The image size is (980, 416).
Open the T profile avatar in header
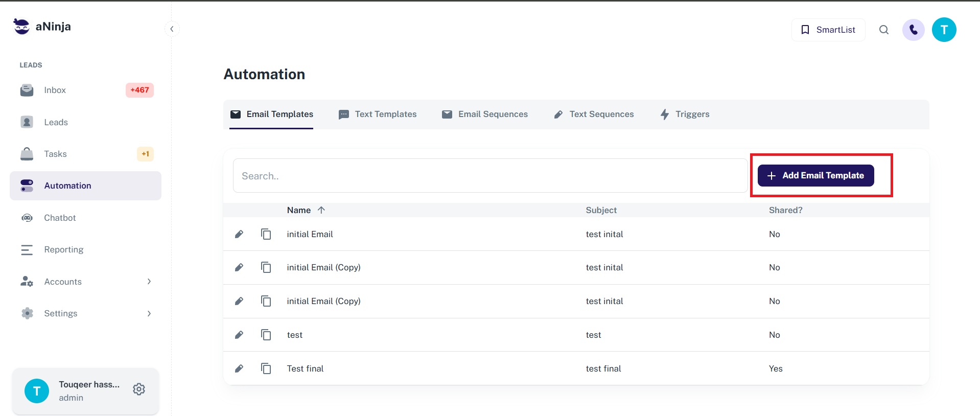tap(944, 30)
